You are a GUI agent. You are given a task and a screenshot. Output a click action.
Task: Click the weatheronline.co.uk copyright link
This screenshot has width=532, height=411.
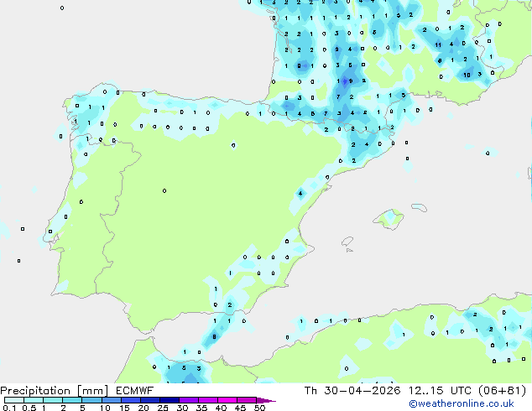click(462, 403)
